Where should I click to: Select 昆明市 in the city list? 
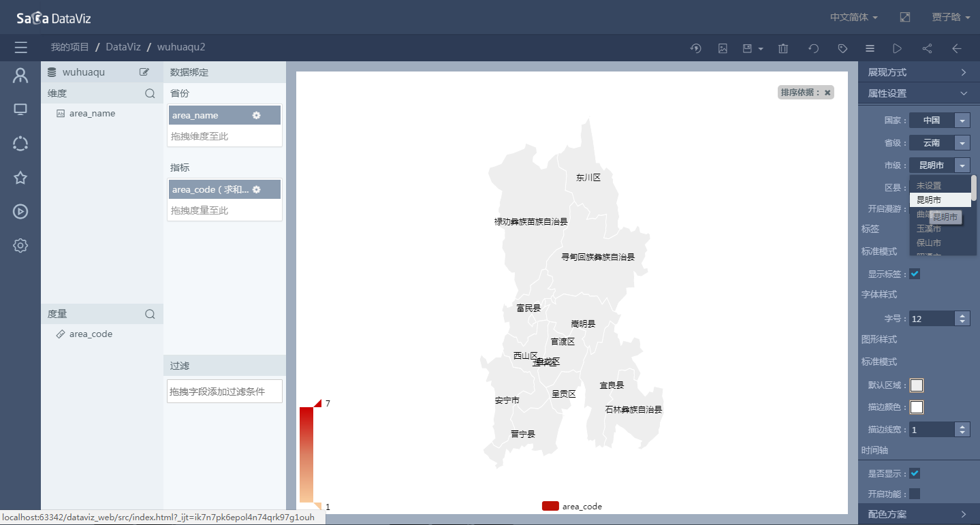click(940, 200)
